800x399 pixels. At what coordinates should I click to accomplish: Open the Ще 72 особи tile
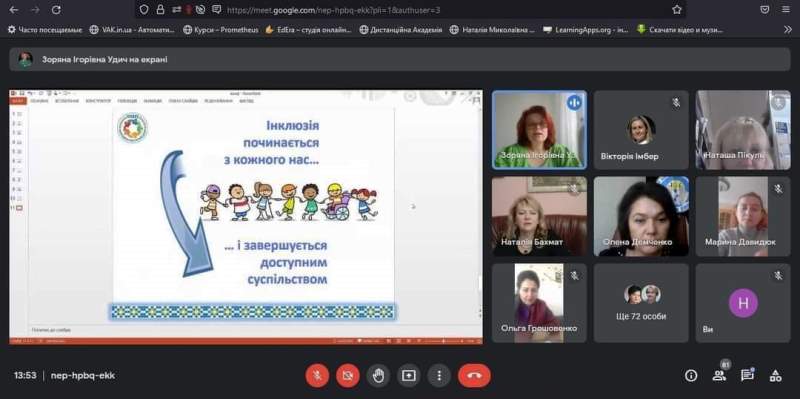pyautogui.click(x=641, y=303)
